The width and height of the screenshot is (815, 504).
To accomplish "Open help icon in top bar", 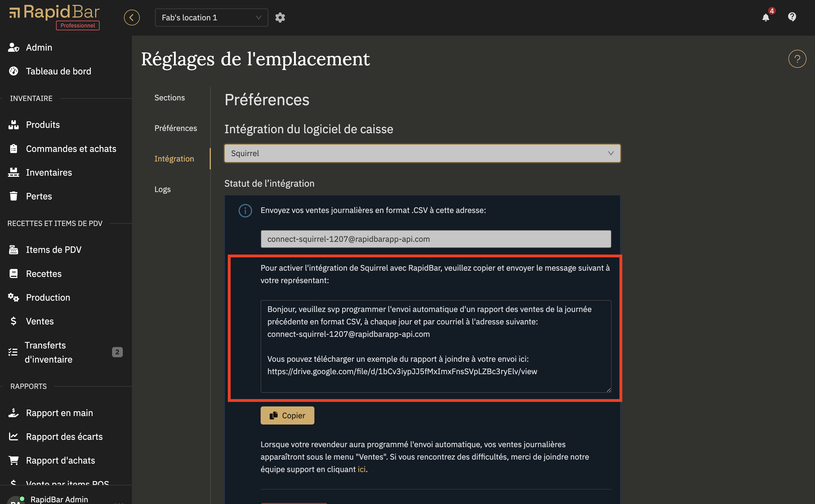I will (792, 17).
